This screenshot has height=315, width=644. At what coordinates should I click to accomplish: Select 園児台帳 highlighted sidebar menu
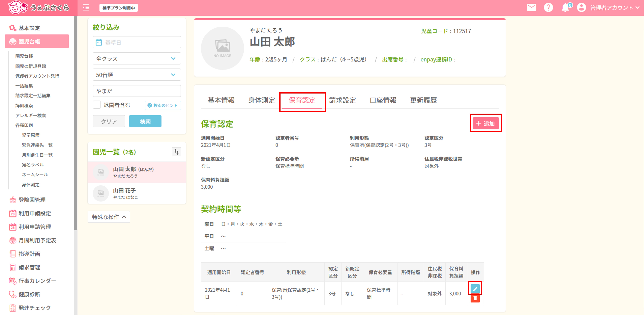click(37, 41)
